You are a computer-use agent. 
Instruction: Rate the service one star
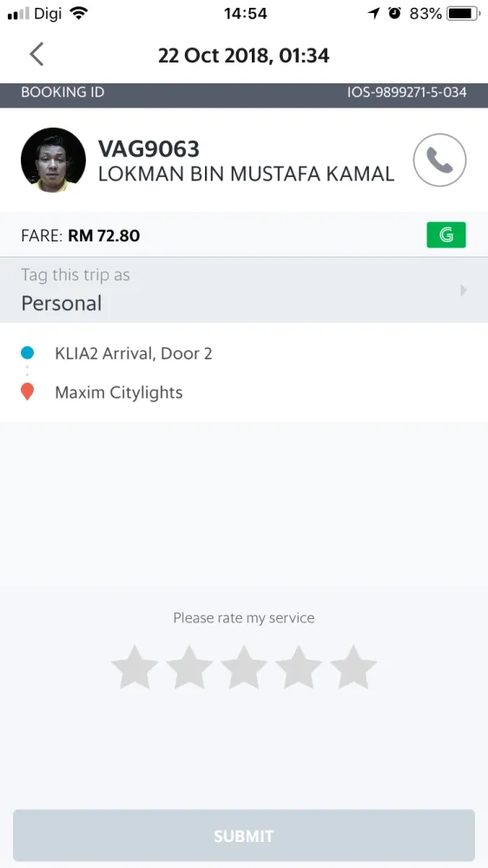point(135,667)
